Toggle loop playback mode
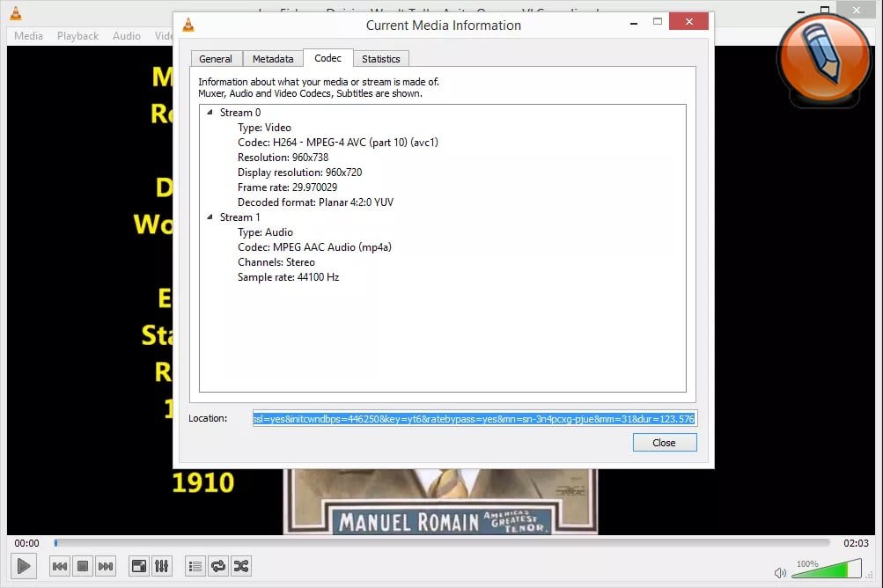883x588 pixels. pos(217,566)
